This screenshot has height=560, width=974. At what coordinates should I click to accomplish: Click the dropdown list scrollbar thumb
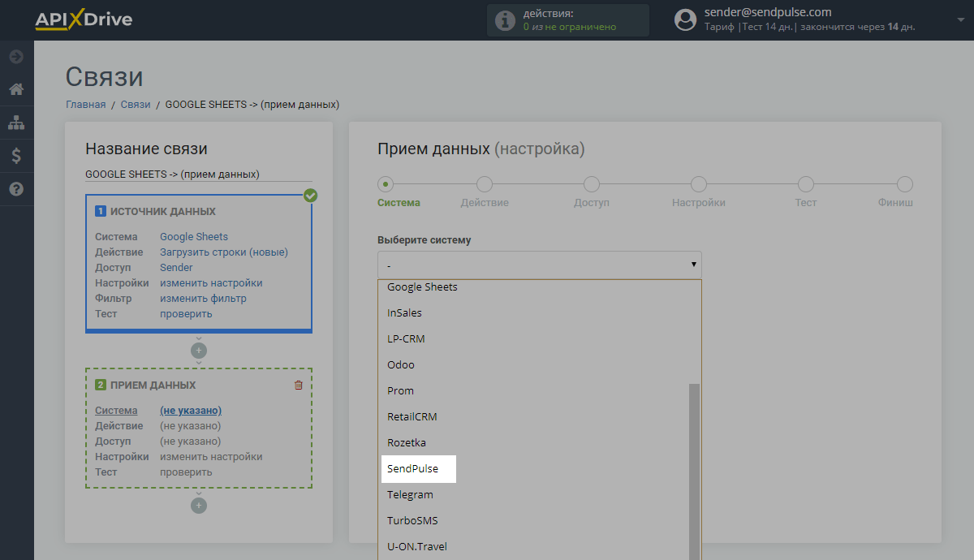coord(694,471)
